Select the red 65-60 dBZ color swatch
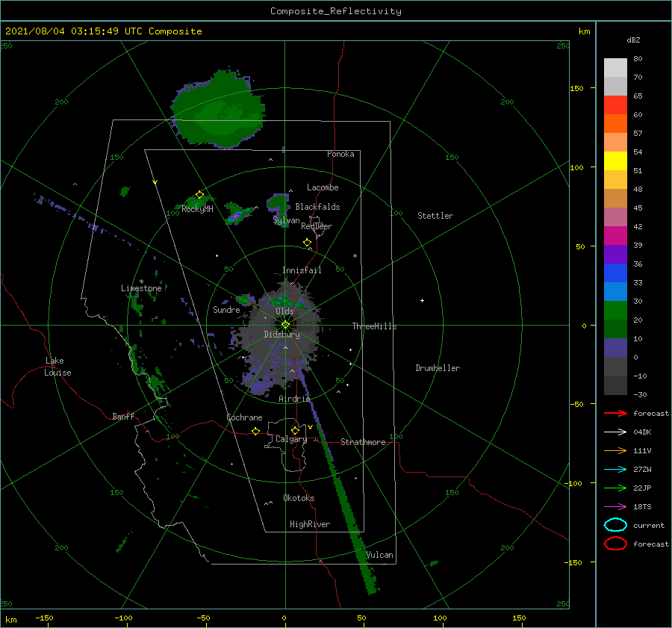 coord(615,105)
